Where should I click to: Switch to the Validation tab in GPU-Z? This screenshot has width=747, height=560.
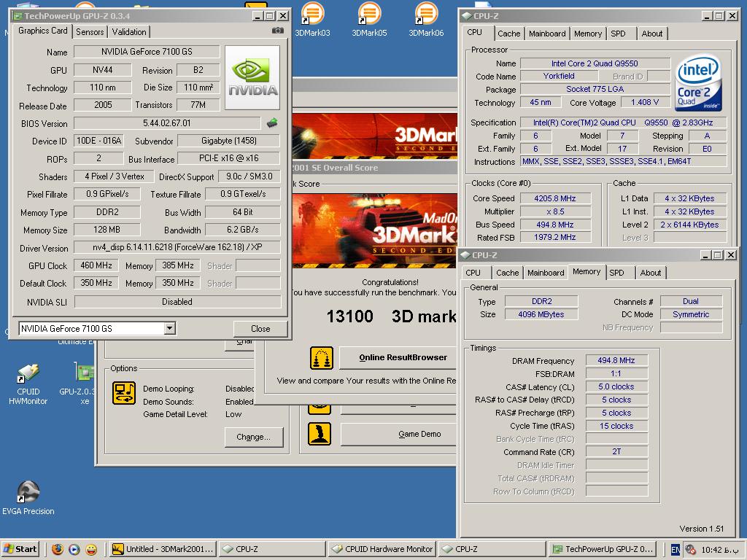(x=129, y=32)
